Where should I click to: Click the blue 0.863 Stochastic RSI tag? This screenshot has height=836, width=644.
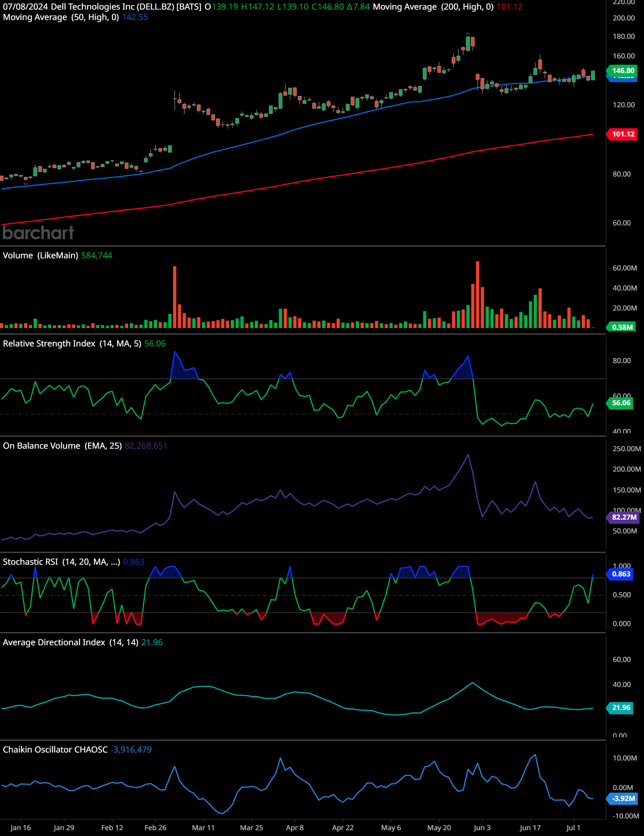tap(621, 574)
